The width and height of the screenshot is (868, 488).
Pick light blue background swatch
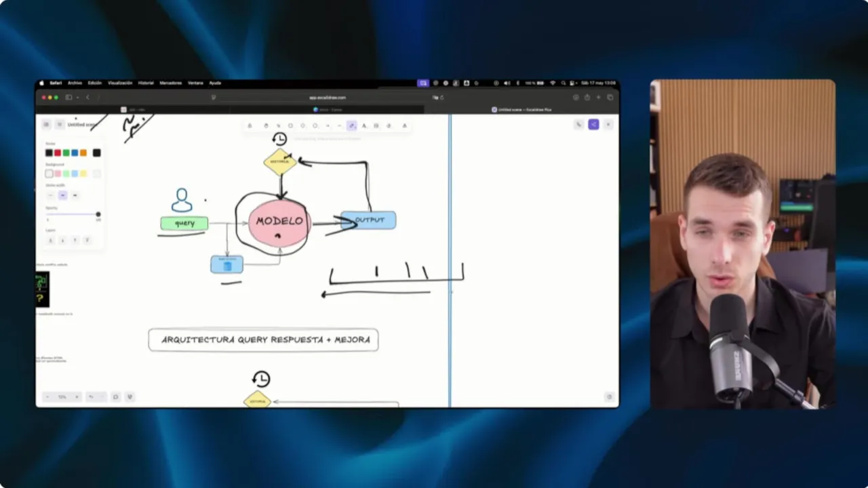[75, 174]
